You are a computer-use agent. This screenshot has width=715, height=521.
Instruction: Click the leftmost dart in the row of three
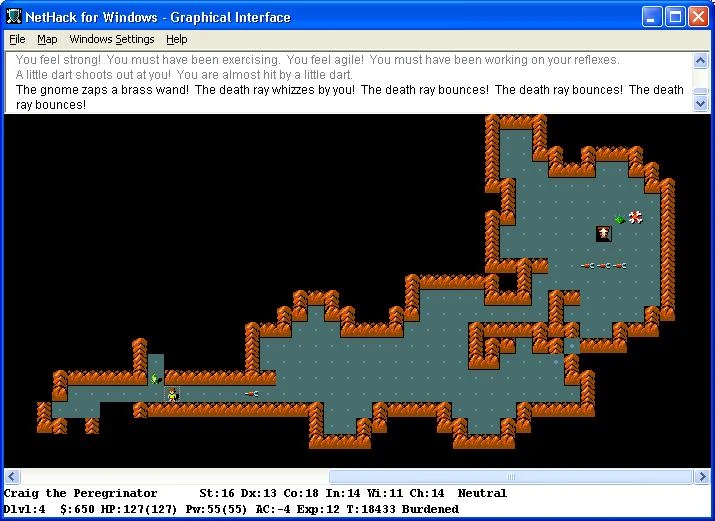[x=588, y=266]
